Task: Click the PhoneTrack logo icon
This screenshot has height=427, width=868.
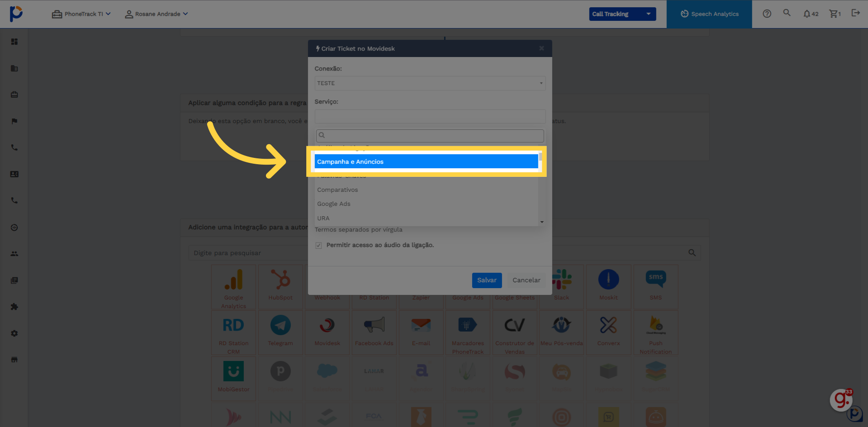Action: coord(16,14)
